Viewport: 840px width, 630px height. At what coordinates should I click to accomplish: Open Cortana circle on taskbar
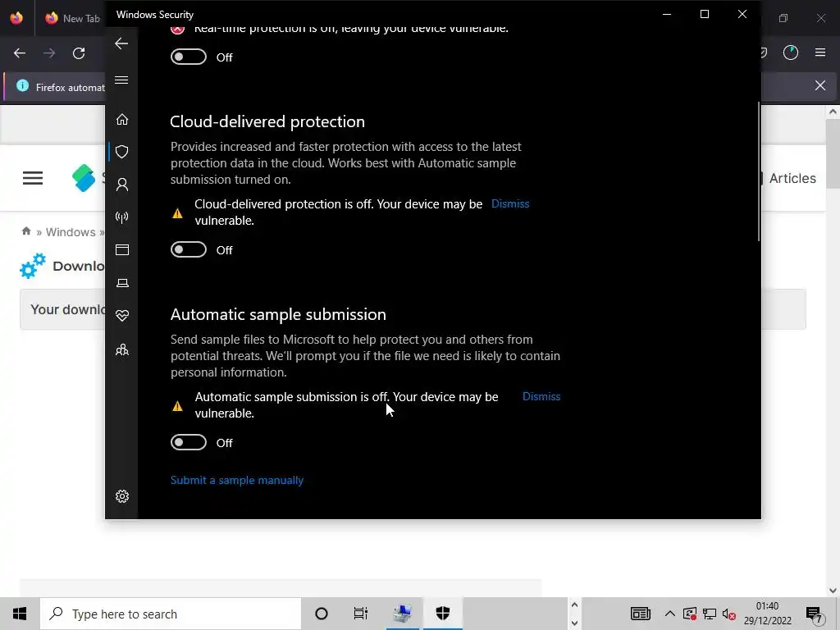click(x=322, y=614)
